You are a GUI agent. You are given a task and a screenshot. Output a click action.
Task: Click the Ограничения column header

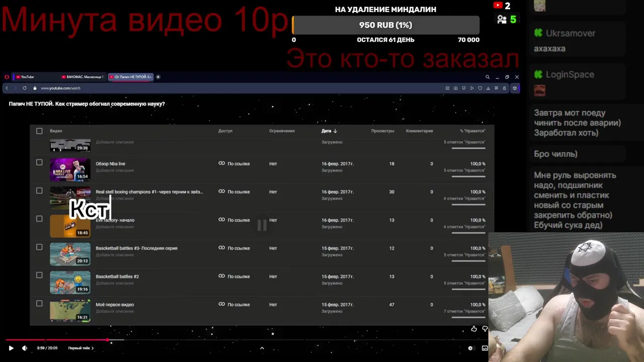282,131
